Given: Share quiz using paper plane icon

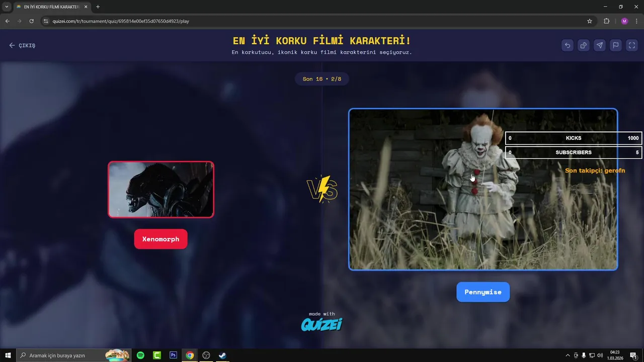Looking at the screenshot, I should (x=600, y=45).
